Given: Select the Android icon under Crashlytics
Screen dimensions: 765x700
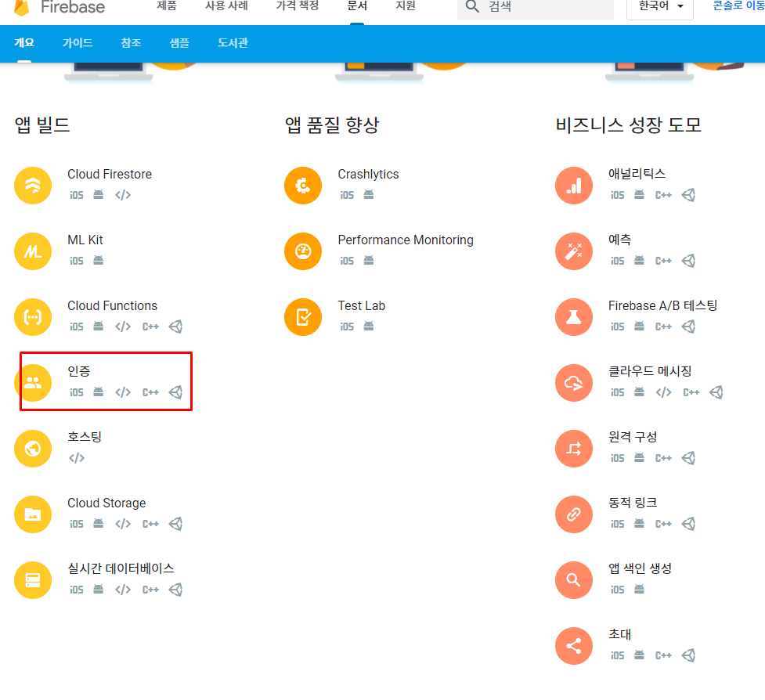Looking at the screenshot, I should (x=369, y=195).
